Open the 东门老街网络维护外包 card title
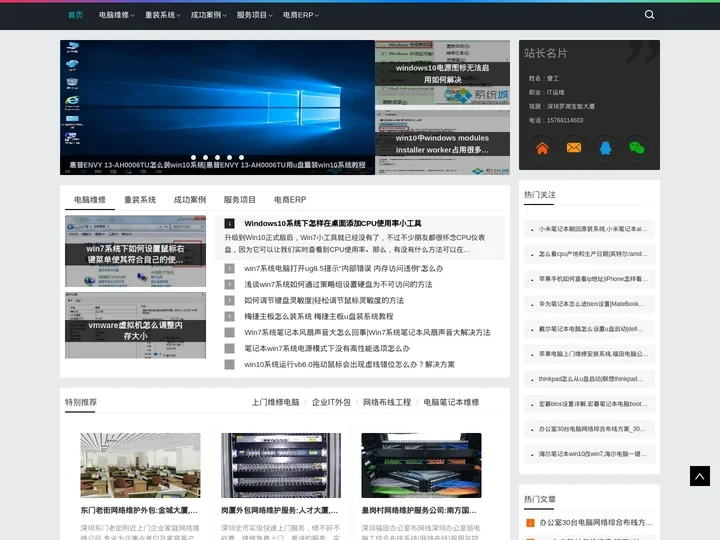Image resolution: width=720 pixels, height=540 pixels. (139, 511)
